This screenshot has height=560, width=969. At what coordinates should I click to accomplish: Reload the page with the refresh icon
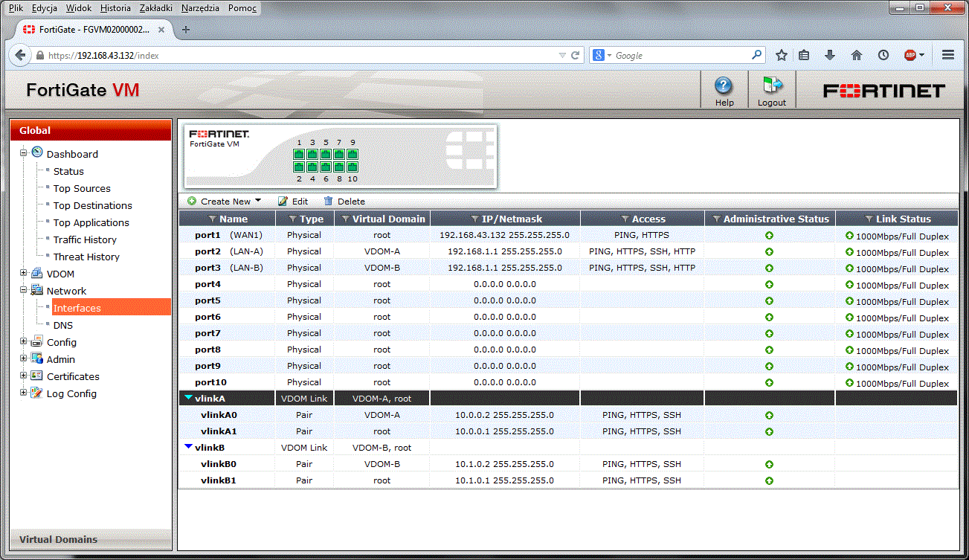[575, 55]
